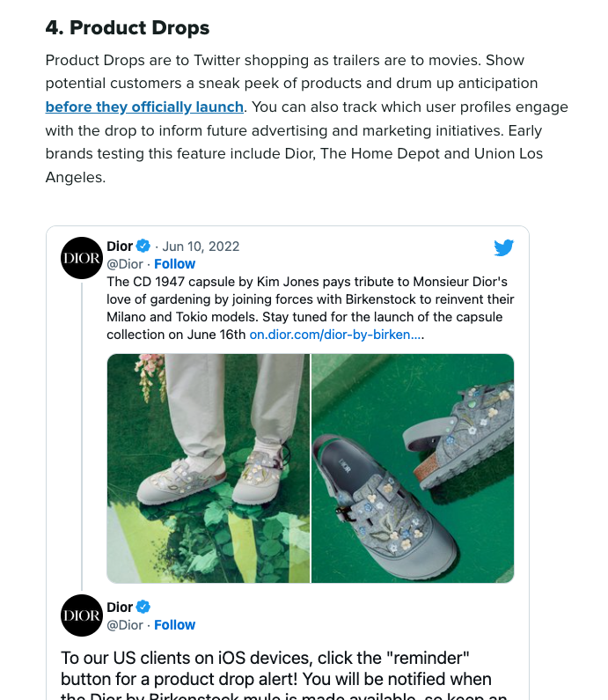Click the @Dior handle in the first tweet
The height and width of the screenshot is (700, 608).
tap(125, 264)
